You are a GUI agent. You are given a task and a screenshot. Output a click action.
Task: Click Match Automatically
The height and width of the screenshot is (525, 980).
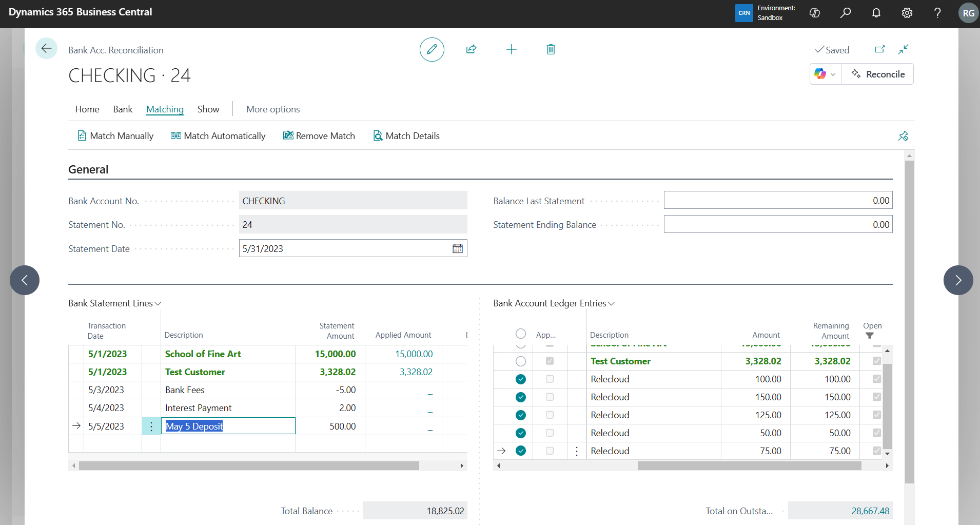[x=218, y=136]
